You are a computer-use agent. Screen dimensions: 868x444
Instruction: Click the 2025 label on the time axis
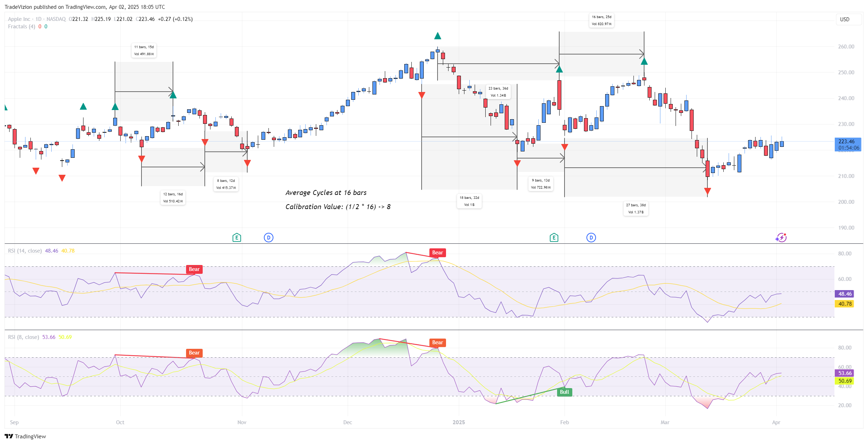459,422
